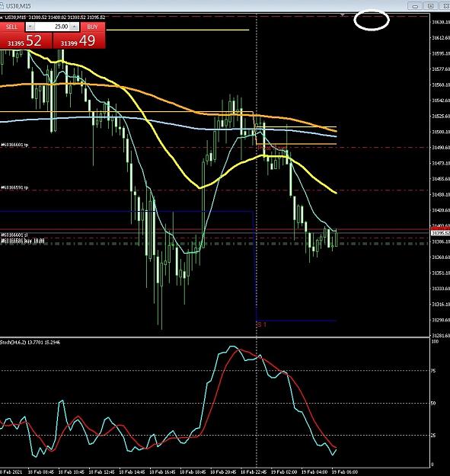Click the highlighted current price on scale
This screenshot has width=450, height=476.
(x=440, y=233)
